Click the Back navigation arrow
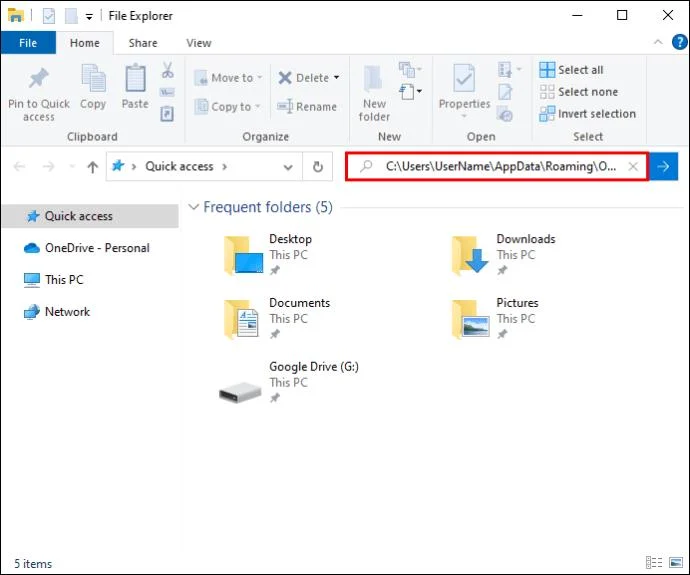 point(19,166)
